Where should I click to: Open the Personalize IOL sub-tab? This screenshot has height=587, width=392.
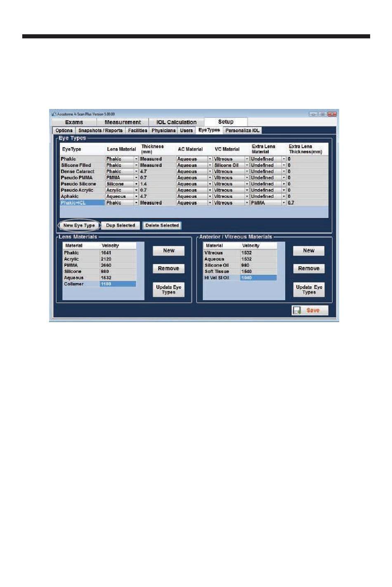pos(243,130)
